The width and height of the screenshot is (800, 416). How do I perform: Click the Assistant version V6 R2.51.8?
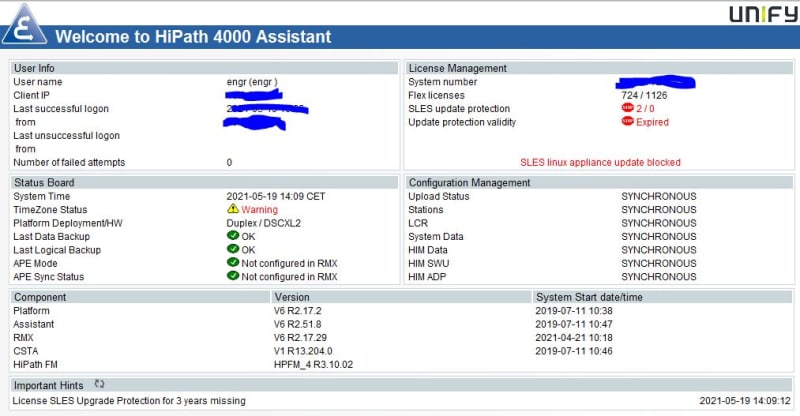[297, 324]
